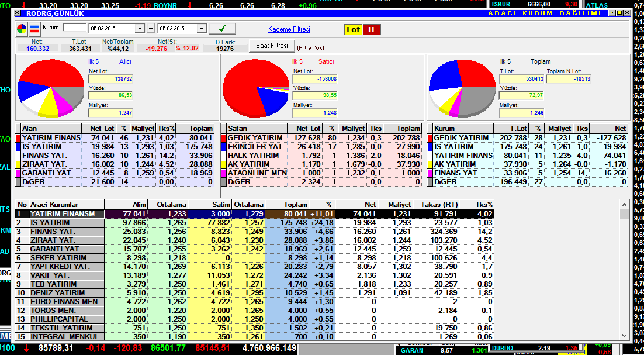Open the start date dropdown arrow
This screenshot has width=644, height=355.
pyautogui.click(x=140, y=28)
